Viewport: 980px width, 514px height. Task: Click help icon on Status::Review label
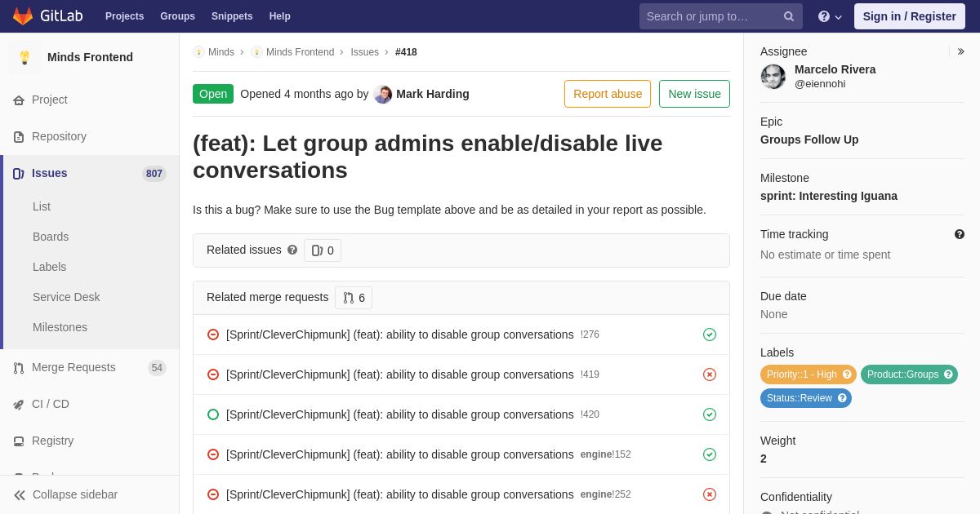842,398
